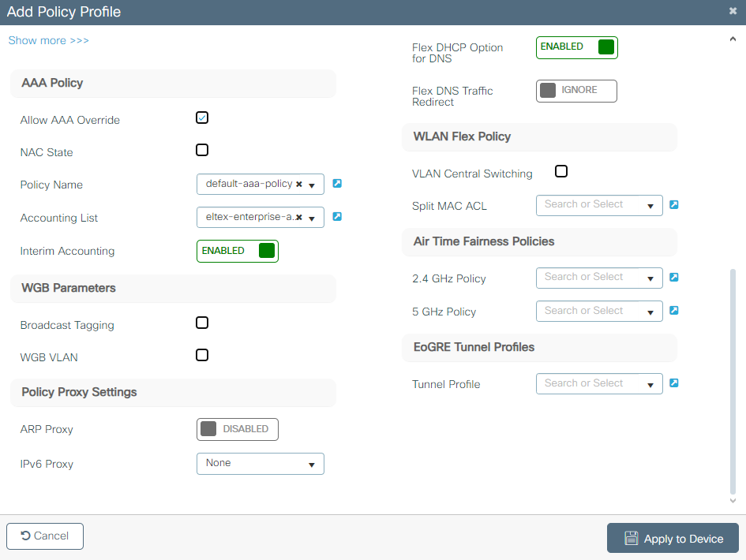This screenshot has height=560, width=746.
Task: Enable the NAC State checkbox
Action: point(202,150)
